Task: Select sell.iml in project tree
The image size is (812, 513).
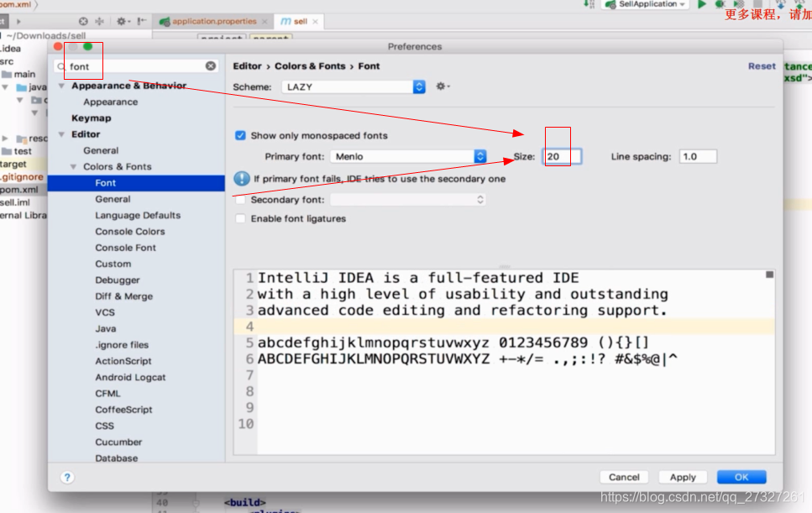Action: point(15,202)
